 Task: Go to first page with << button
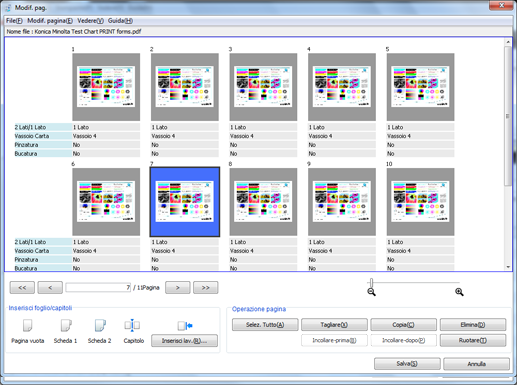pyautogui.click(x=22, y=287)
